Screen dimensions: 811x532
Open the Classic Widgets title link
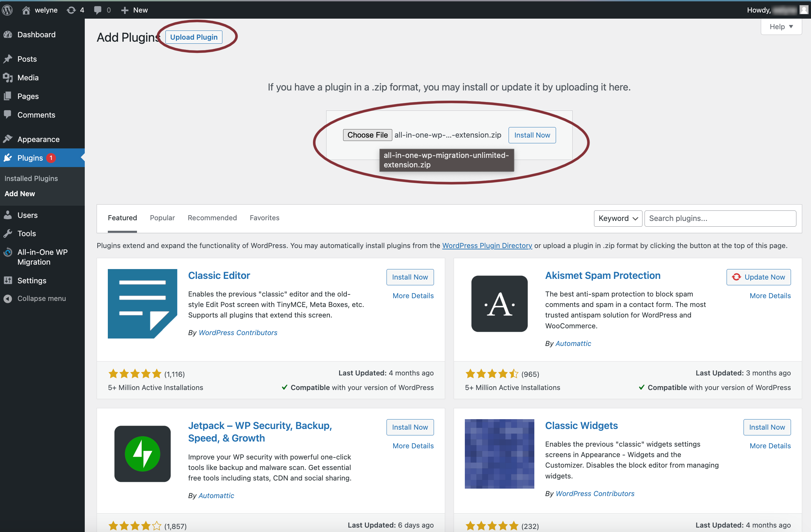pyautogui.click(x=581, y=426)
